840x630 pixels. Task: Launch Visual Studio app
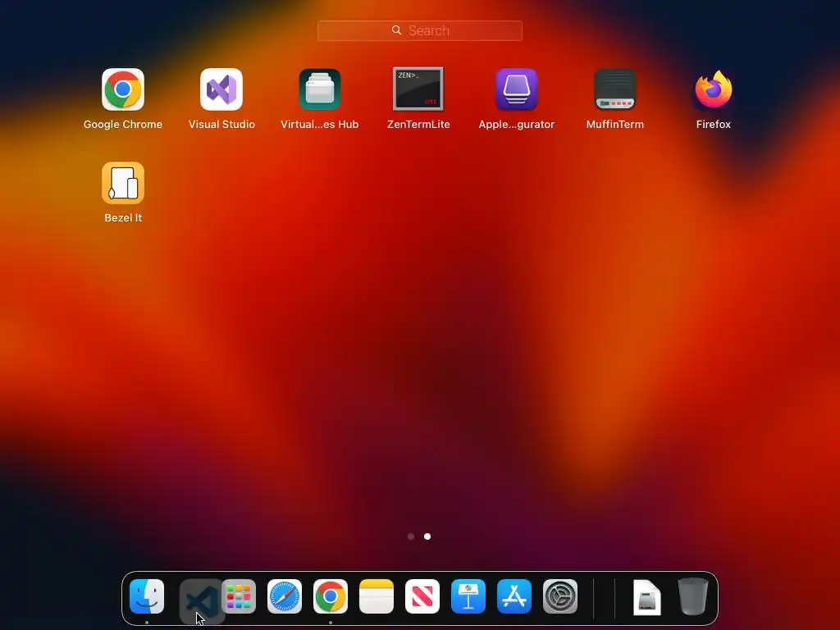click(x=221, y=89)
